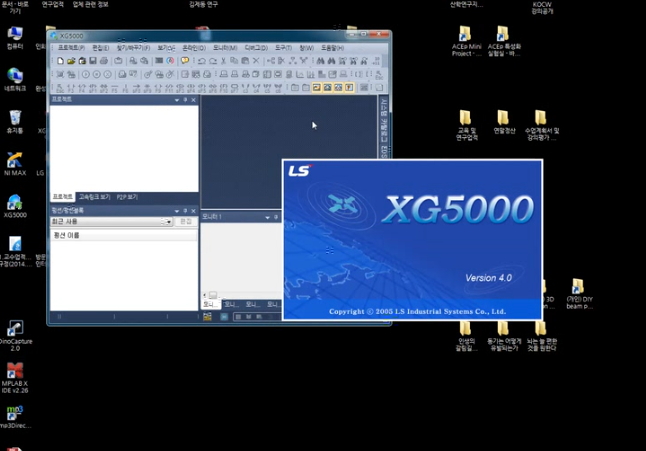The height and width of the screenshot is (451, 646).
Task: Click the 편집 button
Action: [186, 222]
